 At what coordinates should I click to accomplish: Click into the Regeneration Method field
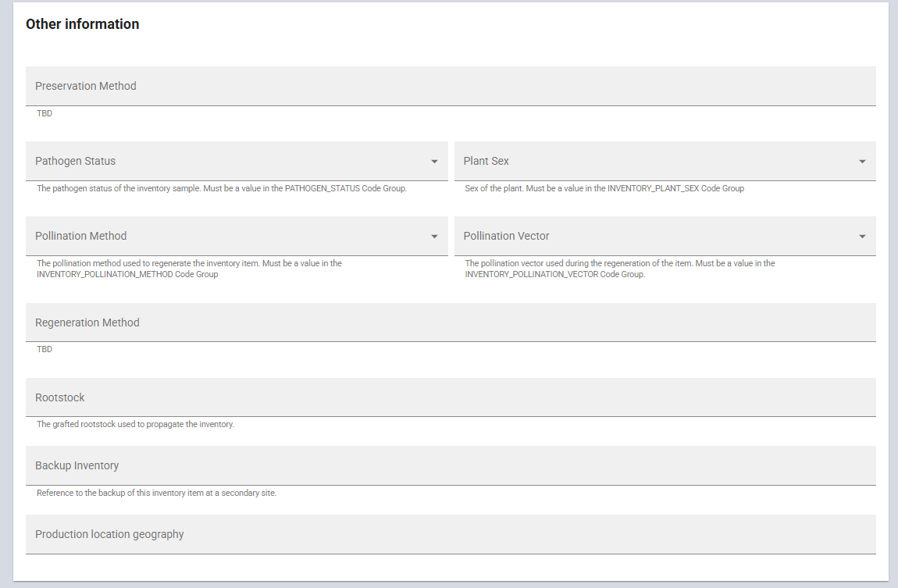coord(451,323)
